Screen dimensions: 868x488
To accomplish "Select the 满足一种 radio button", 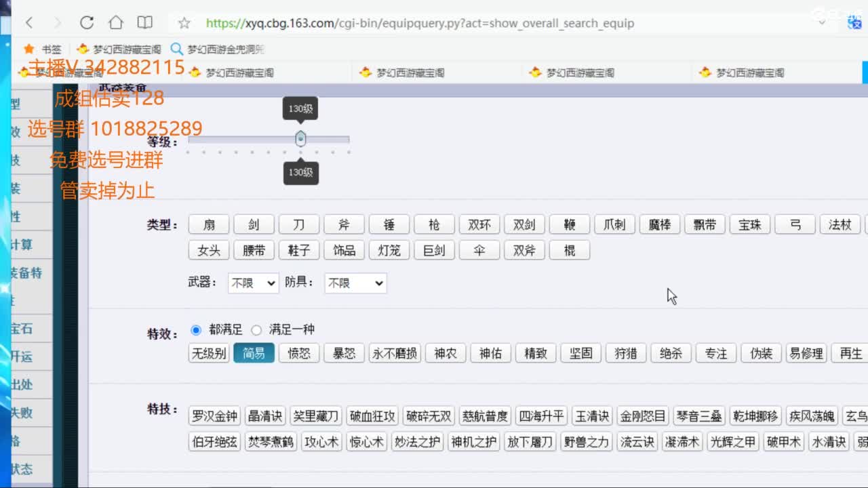I will click(x=256, y=330).
